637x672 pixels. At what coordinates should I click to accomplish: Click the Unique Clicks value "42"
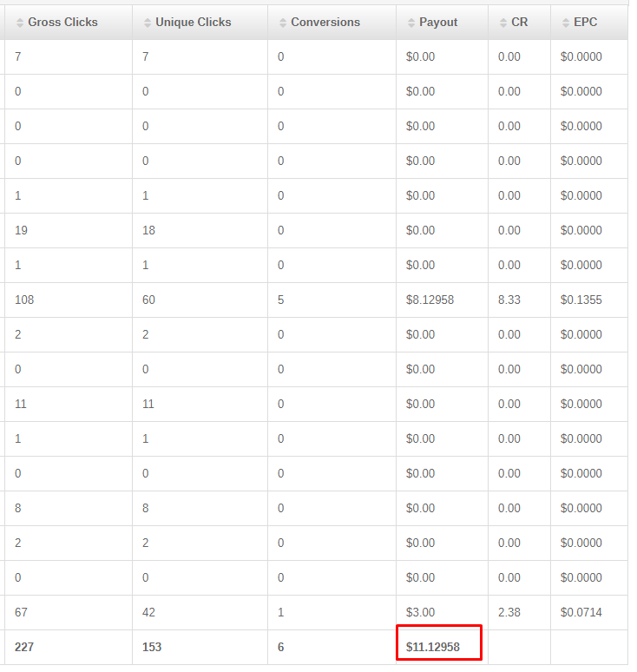148,612
